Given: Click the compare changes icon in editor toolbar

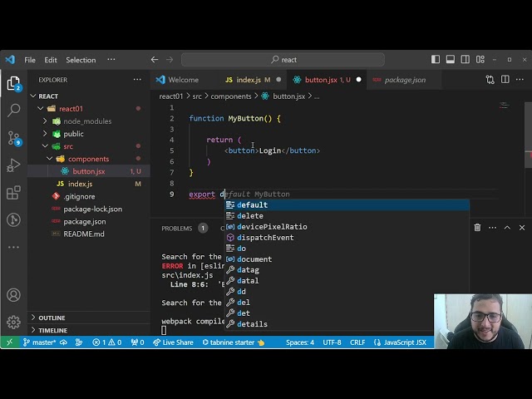Looking at the screenshot, I should 490,80.
